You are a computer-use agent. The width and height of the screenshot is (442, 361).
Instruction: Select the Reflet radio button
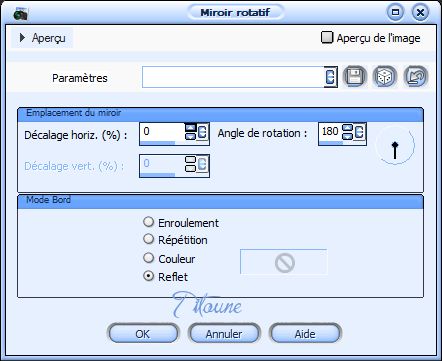pyautogui.click(x=148, y=276)
